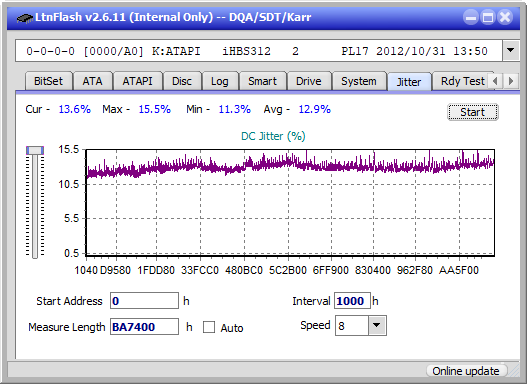527x384 pixels.
Task: Click the Online update button
Action: tap(466, 371)
